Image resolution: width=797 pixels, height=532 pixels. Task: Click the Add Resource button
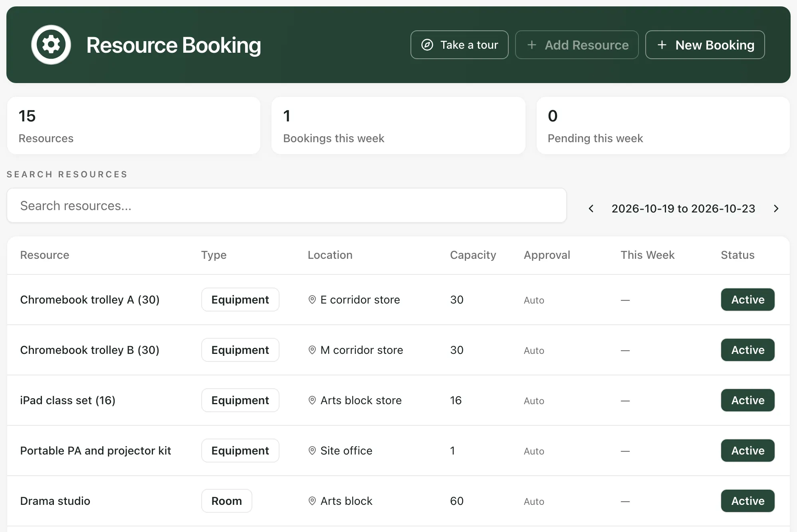point(577,45)
